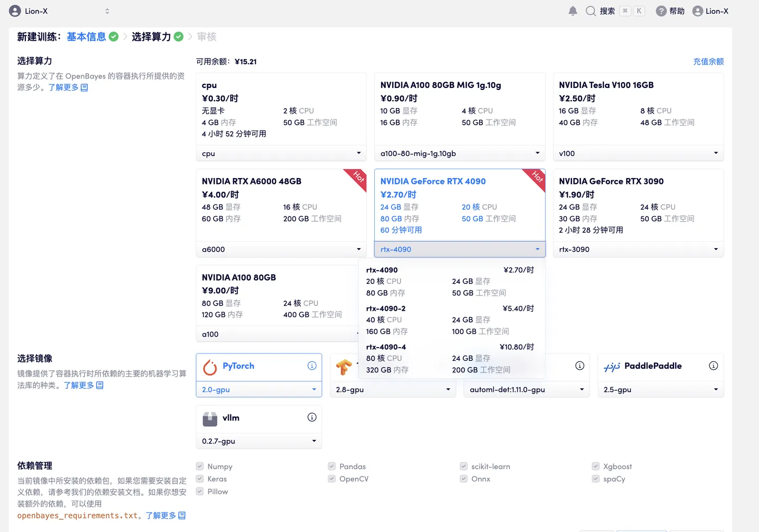Open the PyTorch 2.0-gpu version dropdown
Screen dimensions: 759x532
[x=258, y=389]
